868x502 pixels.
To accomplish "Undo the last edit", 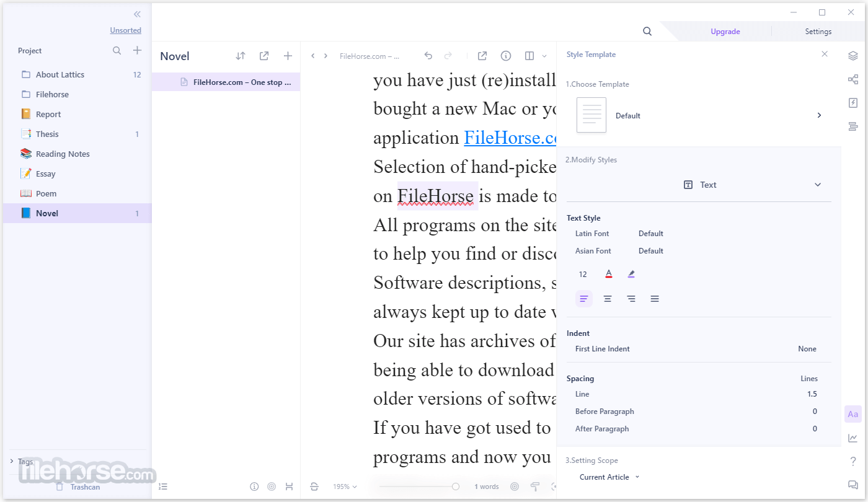I will 428,56.
